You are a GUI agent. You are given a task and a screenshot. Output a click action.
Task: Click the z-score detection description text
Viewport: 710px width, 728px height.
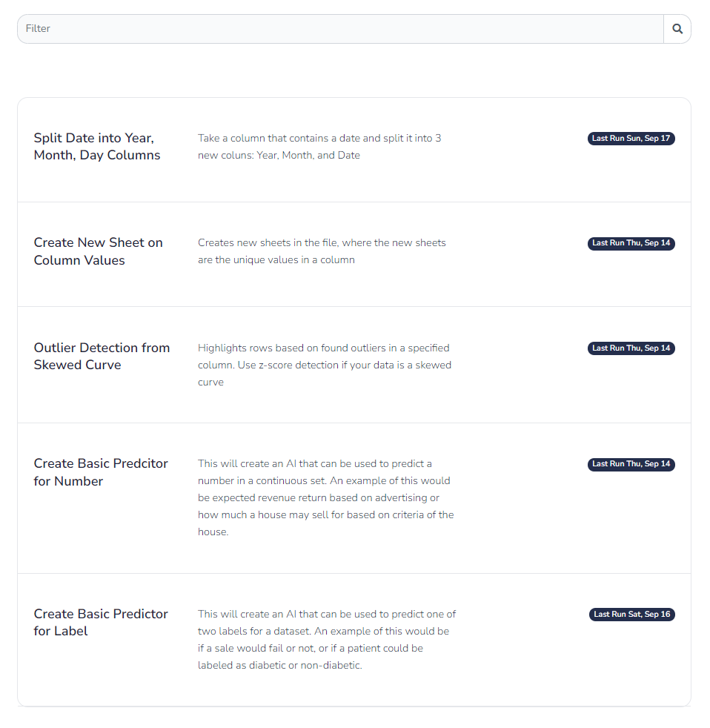click(325, 365)
